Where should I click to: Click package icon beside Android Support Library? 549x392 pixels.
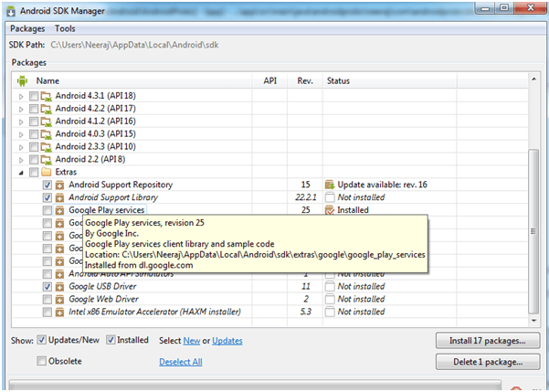click(60, 197)
